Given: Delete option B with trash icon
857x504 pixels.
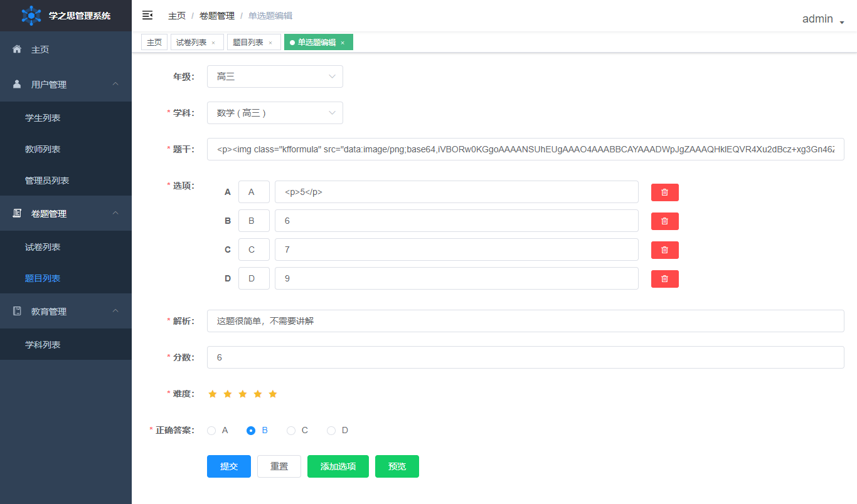Looking at the screenshot, I should click(664, 221).
